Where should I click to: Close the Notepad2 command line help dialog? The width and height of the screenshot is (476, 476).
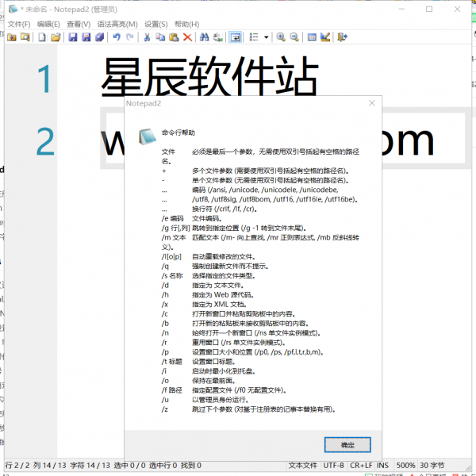point(372,103)
